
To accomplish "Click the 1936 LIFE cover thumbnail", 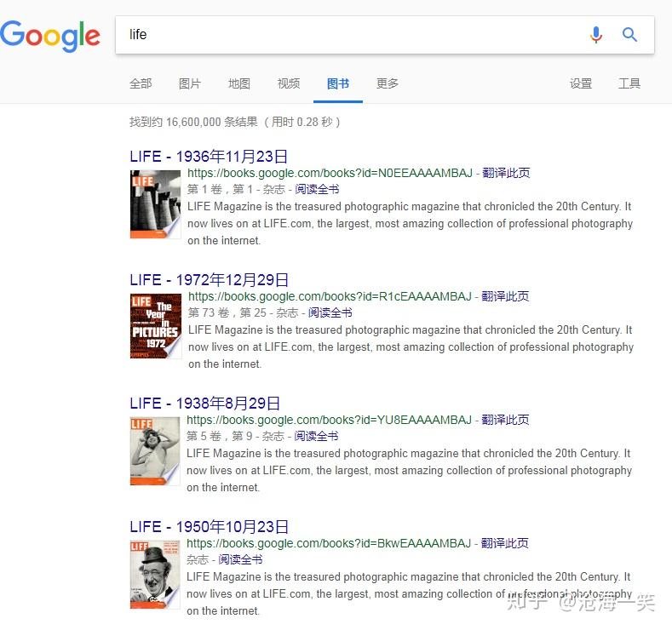I will pos(155,204).
